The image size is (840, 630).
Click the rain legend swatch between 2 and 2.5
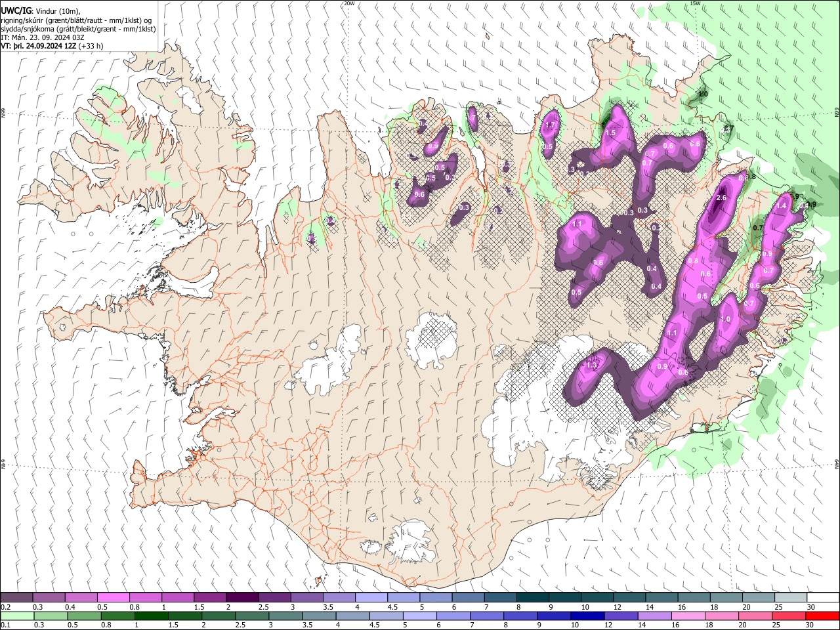tap(218, 616)
